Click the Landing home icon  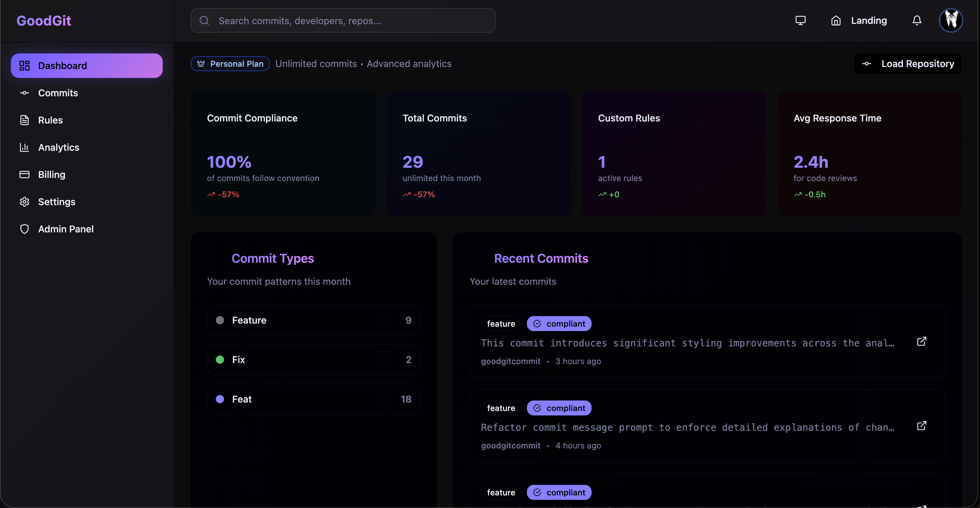click(836, 20)
